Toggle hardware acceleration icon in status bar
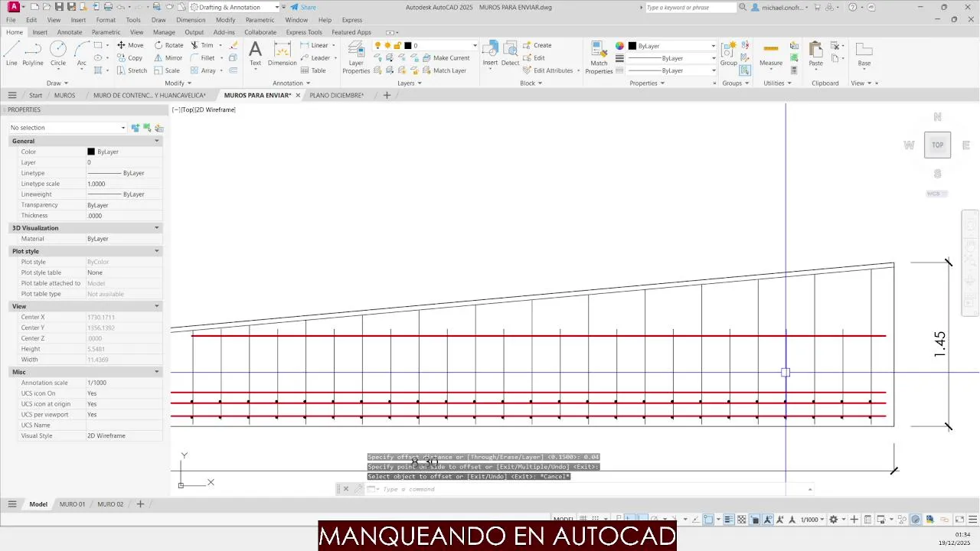 coord(916,520)
